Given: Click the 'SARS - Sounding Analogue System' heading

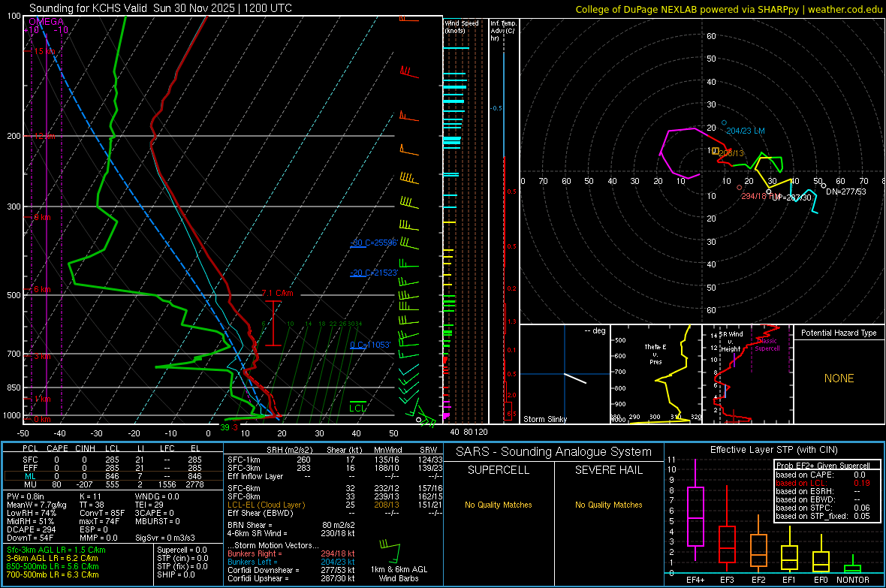Looking at the screenshot, I should (553, 452).
